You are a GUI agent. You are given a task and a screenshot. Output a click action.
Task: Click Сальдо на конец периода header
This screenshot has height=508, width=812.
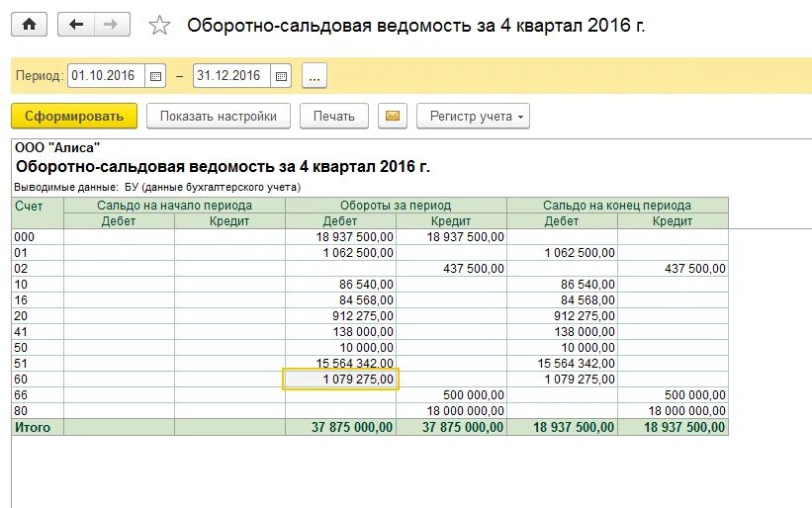click(x=617, y=206)
